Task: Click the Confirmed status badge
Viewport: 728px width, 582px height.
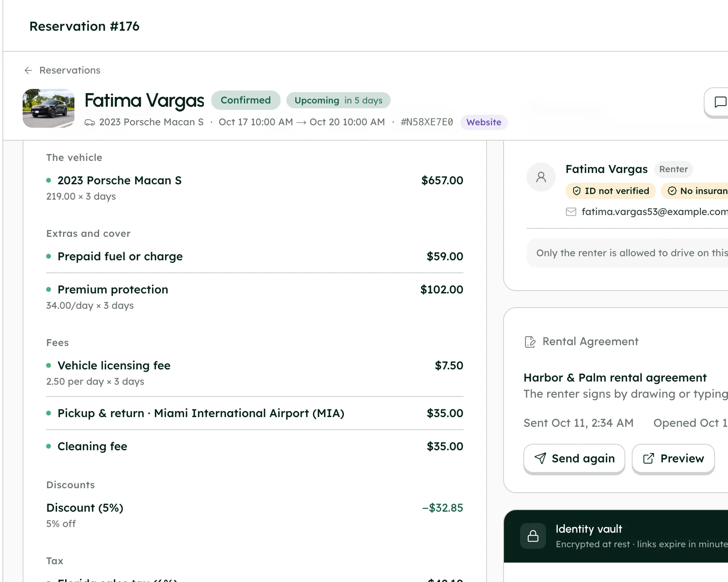Action: pyautogui.click(x=245, y=100)
